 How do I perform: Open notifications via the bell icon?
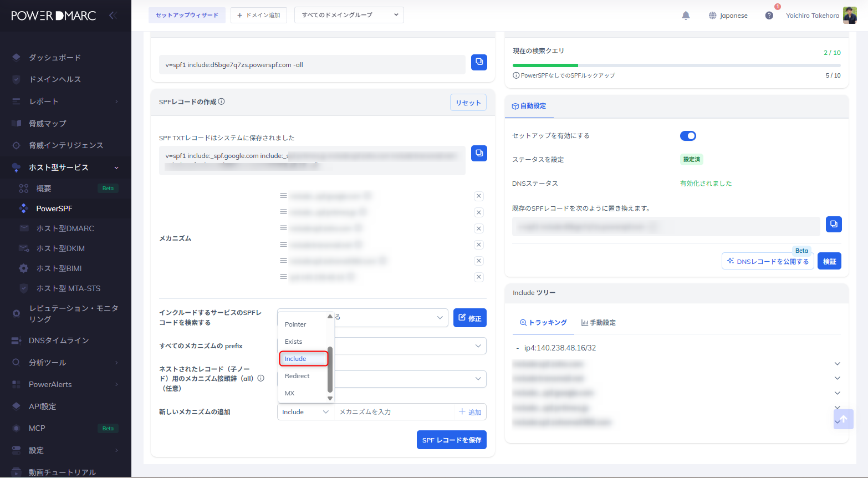pyautogui.click(x=686, y=16)
